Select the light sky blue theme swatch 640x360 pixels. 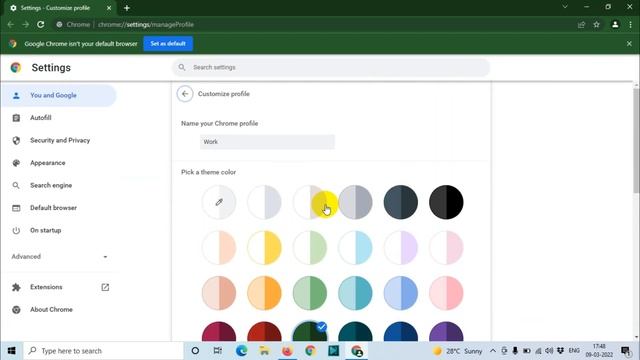pyautogui.click(x=355, y=247)
